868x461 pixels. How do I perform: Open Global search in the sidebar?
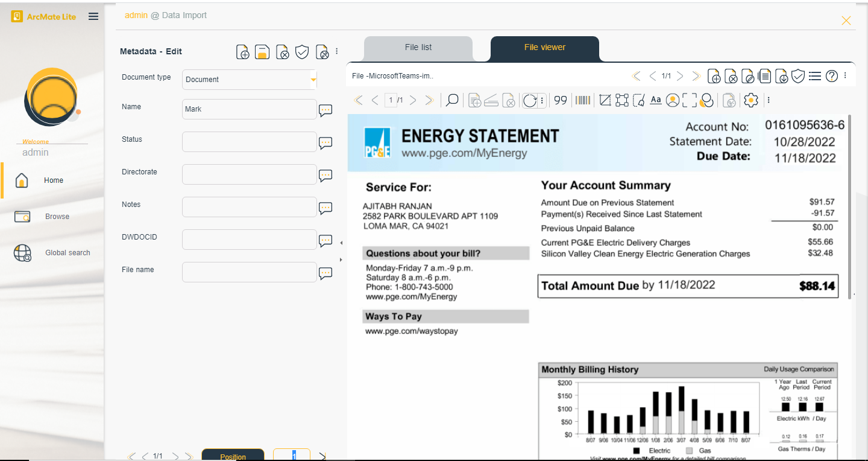[68, 253]
